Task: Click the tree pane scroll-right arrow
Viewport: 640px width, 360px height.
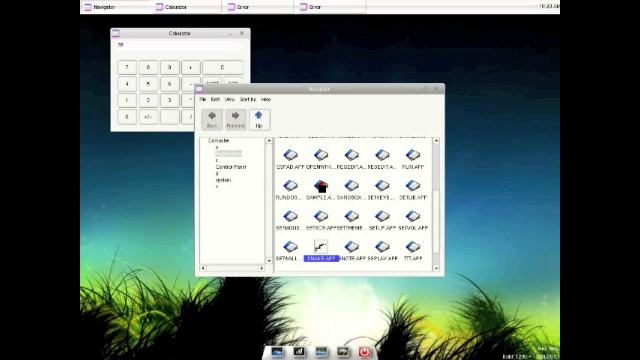Action: tap(262, 268)
